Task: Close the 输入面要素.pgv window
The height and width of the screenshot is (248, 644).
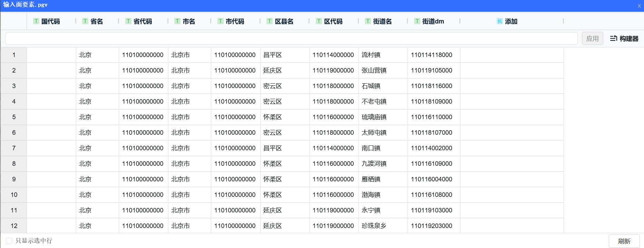Action: [x=639, y=6]
